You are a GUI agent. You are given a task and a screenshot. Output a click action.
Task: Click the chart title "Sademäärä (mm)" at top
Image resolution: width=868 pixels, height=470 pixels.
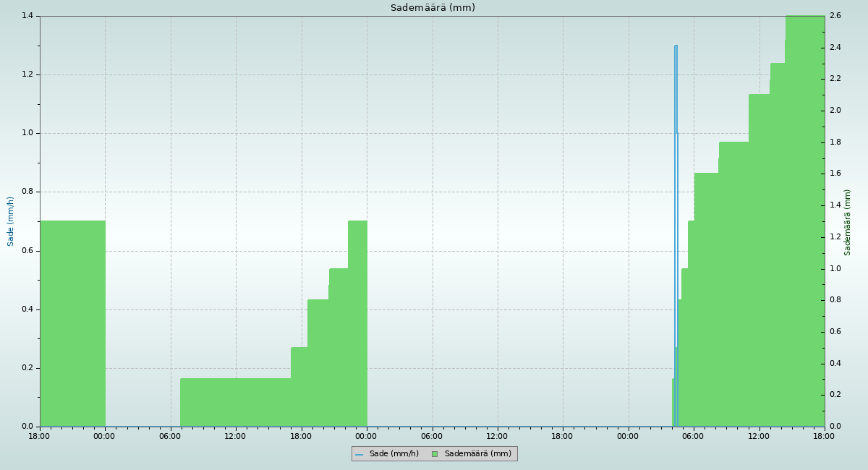433,8
